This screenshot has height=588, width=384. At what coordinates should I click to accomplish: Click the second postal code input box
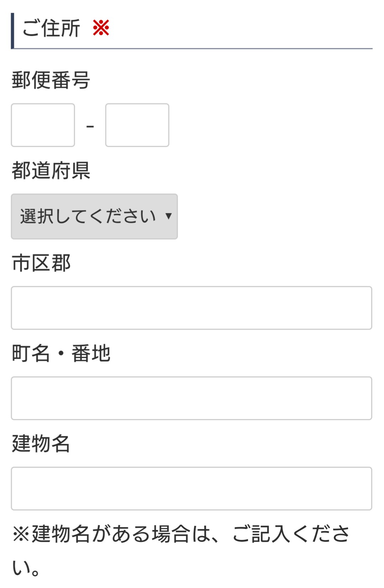tap(137, 125)
